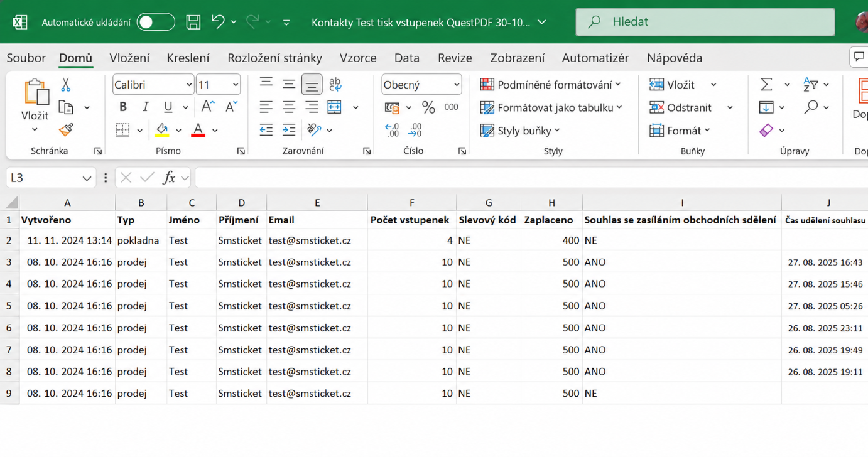Click the merge and center icon
Viewport: 868px width, 457px height.
point(335,107)
